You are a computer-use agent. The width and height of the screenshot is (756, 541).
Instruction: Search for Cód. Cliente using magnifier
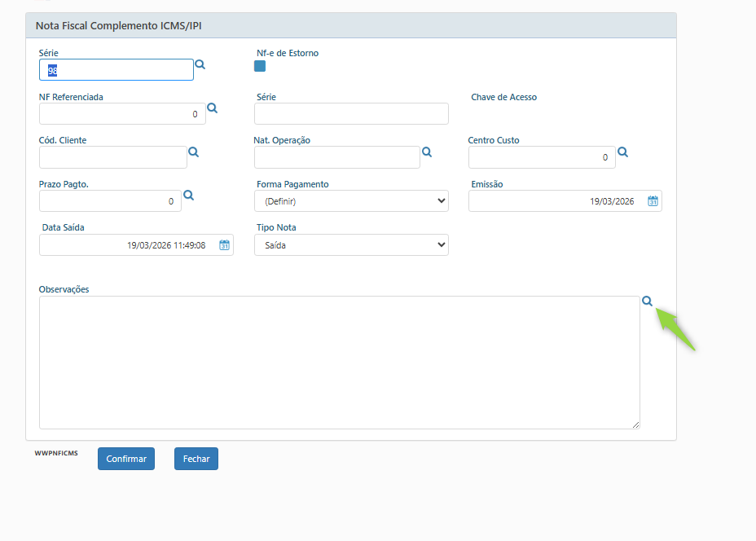click(x=193, y=152)
